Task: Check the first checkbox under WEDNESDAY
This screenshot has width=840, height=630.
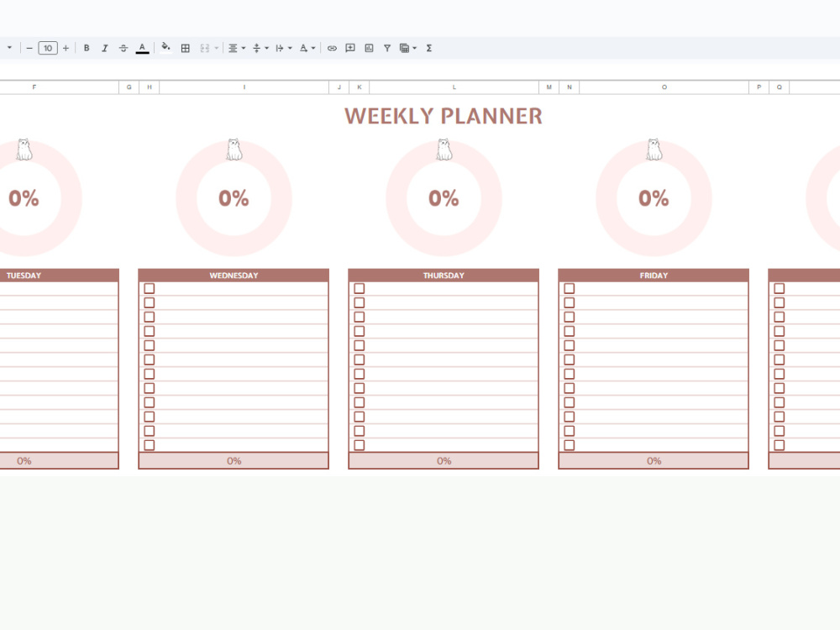Action: pos(150,289)
